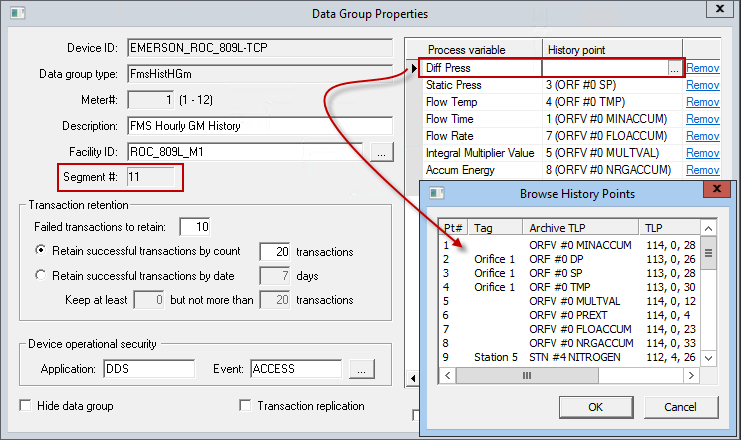Click the history points right scroll arrow

691,375
